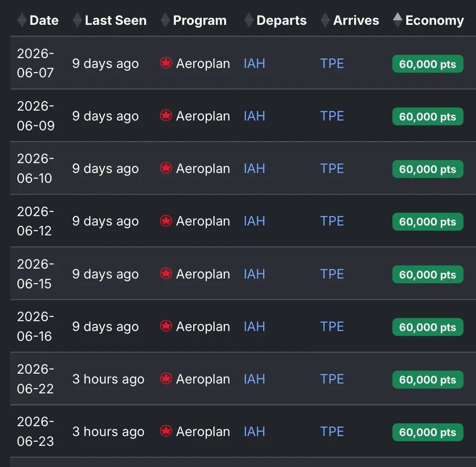Open the TPE link for 2026-06-16
This screenshot has width=476, height=467.
(x=332, y=326)
